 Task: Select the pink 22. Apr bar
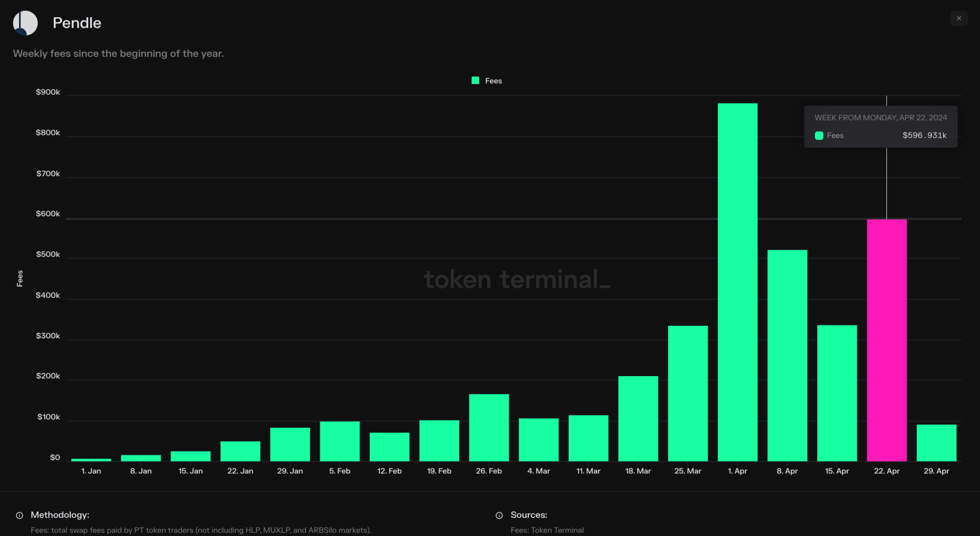point(887,340)
